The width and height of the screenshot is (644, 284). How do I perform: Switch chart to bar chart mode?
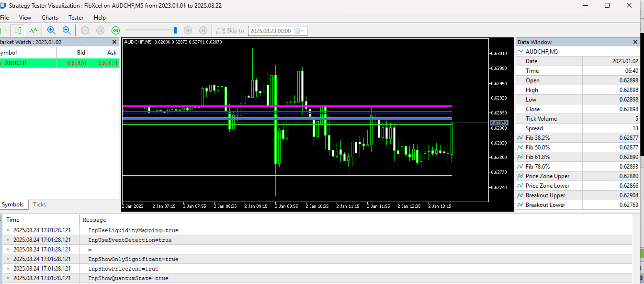[x=3, y=30]
